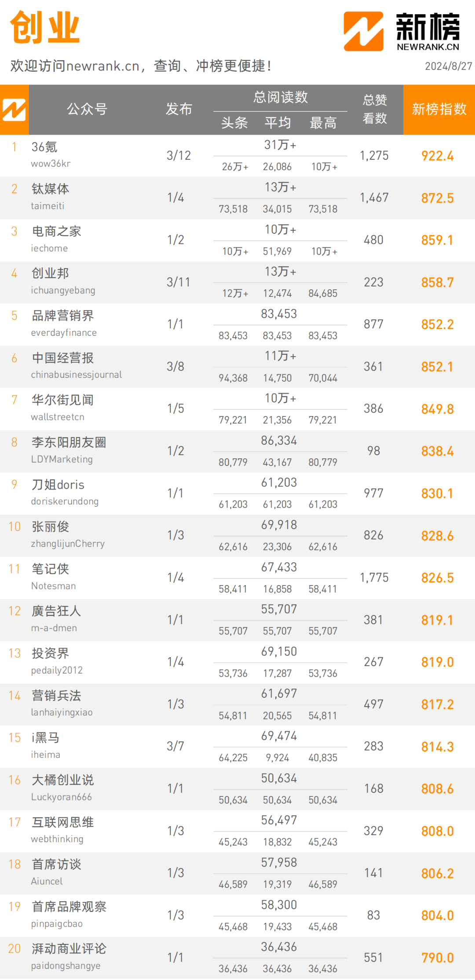
Task: Click the large Newrank logo icon at top
Action: tap(363, 31)
